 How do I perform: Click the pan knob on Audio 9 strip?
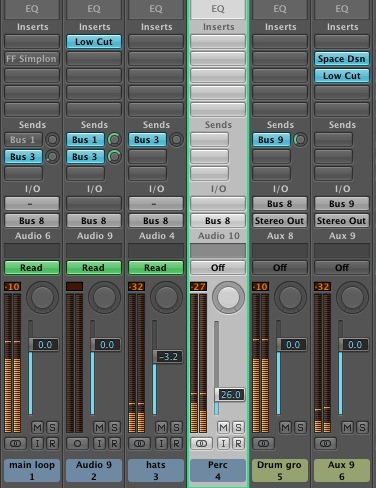click(105, 297)
